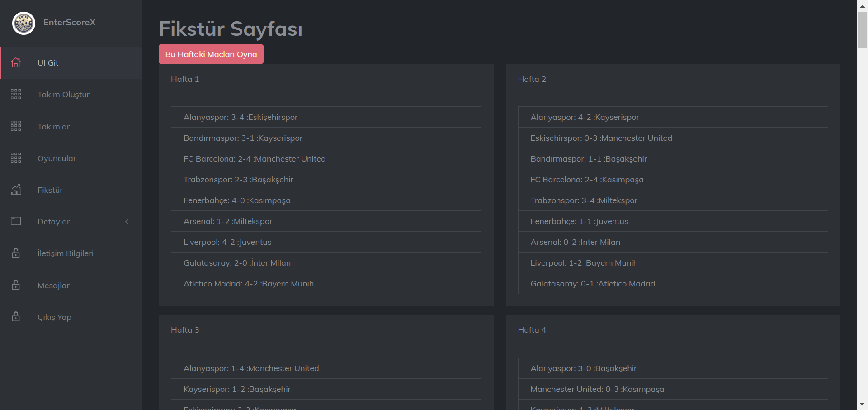The width and height of the screenshot is (868, 410).
Task: Select the Hafta 3 section header
Action: click(185, 329)
